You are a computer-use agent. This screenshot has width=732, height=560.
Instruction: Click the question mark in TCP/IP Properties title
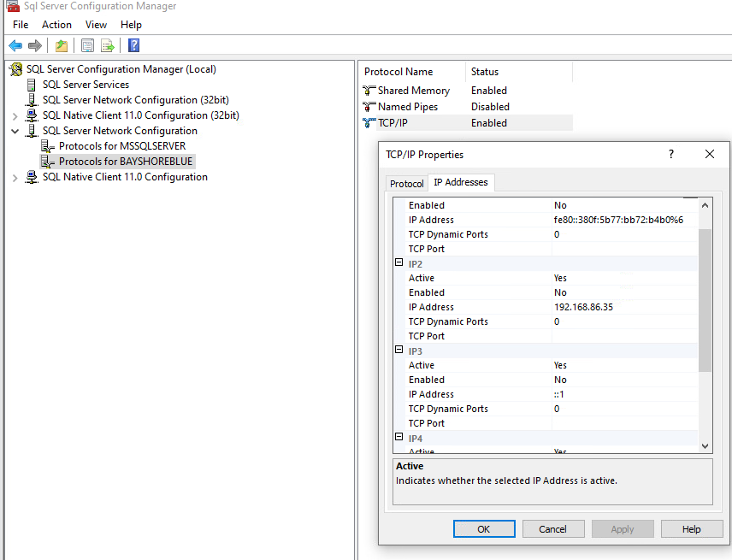[x=670, y=154]
